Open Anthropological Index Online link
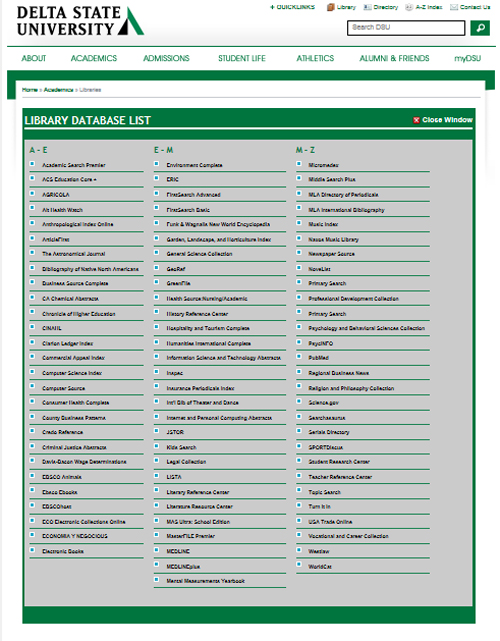 78,224
